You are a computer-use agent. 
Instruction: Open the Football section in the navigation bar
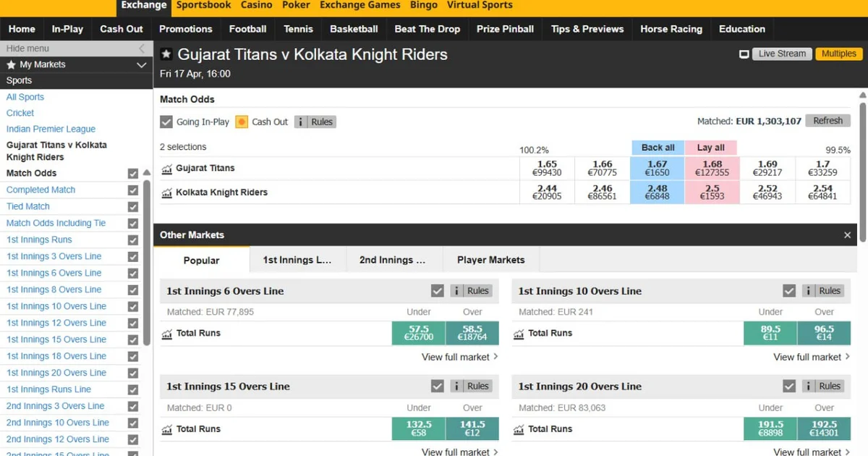pos(247,29)
